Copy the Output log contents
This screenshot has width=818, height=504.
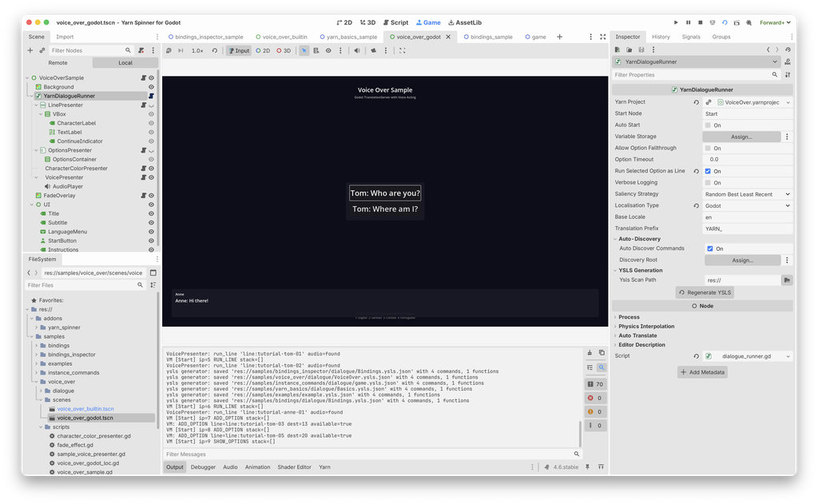[602, 352]
